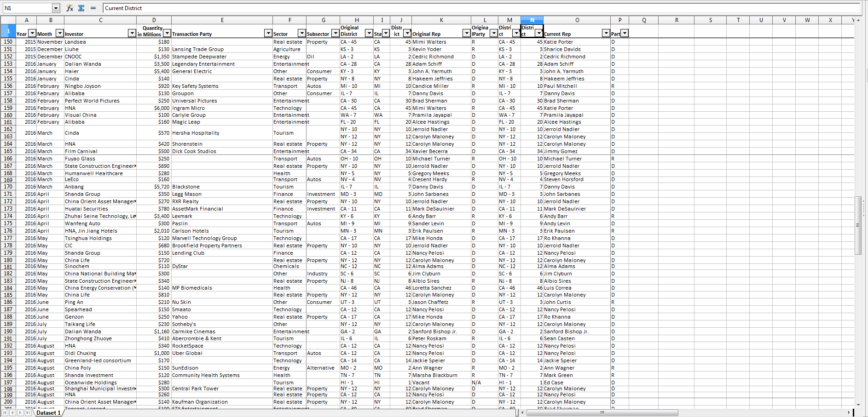
Task: Open the Year column filter dropdown
Action: [x=32, y=33]
